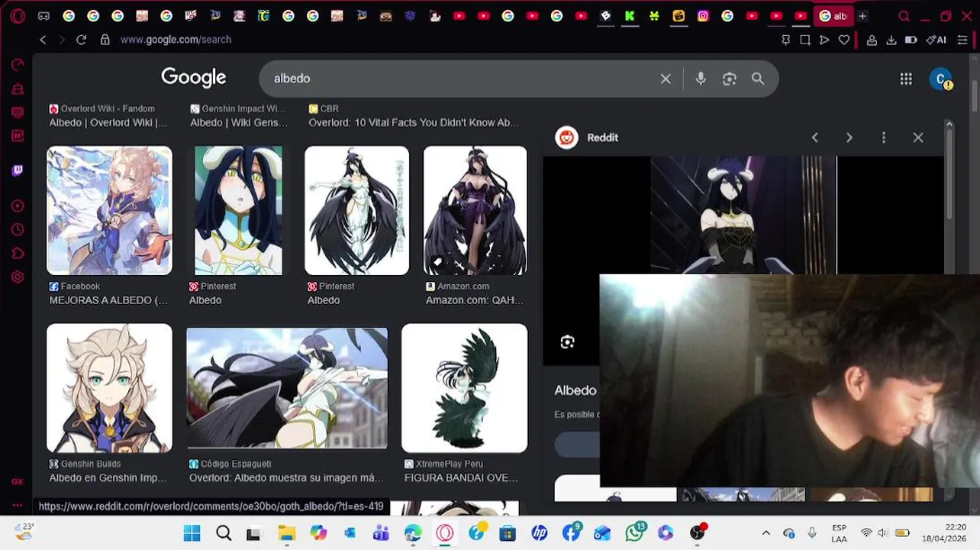Open the Opera menu logo button
Viewport: 980px width, 550px height.
coord(18,16)
